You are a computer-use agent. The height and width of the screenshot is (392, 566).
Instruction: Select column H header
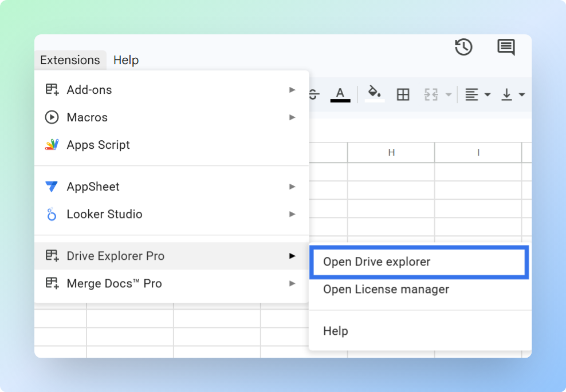click(391, 152)
